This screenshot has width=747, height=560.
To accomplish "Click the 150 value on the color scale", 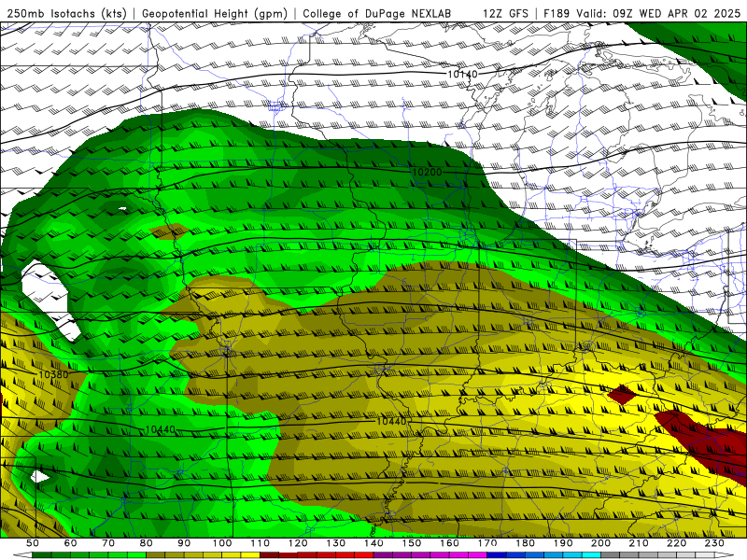I will click(412, 543).
